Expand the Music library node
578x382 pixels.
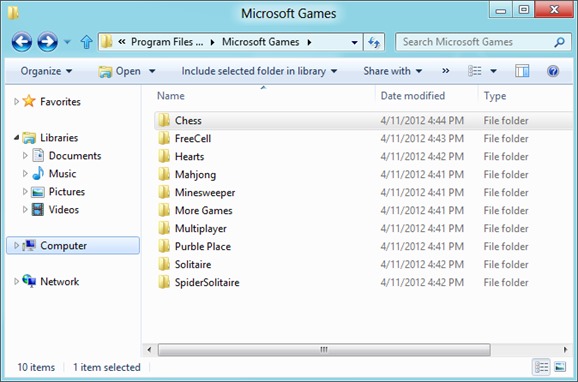point(25,173)
